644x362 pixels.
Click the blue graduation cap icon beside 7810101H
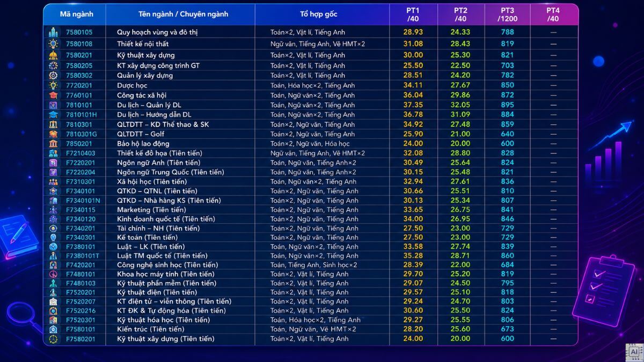click(x=53, y=115)
